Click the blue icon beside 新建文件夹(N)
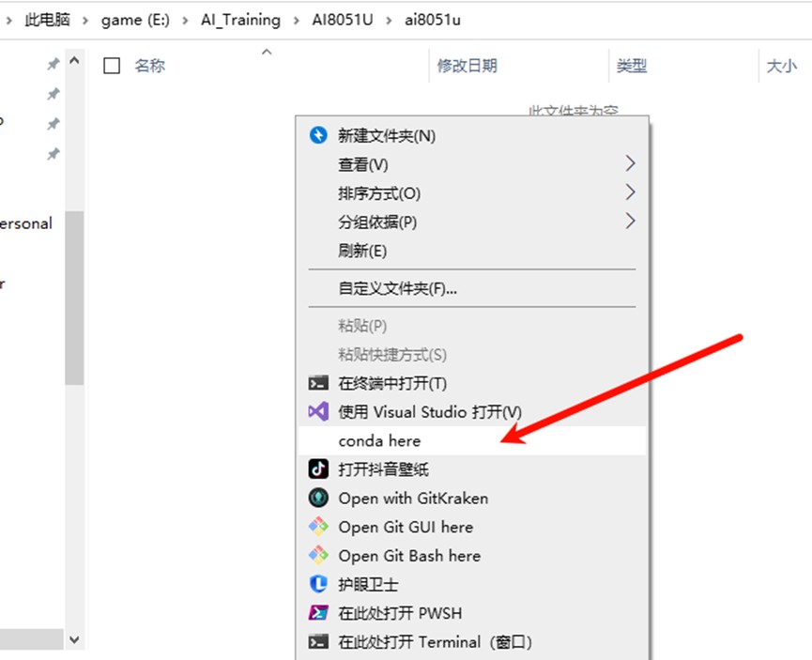Image resolution: width=812 pixels, height=660 pixels. point(318,135)
